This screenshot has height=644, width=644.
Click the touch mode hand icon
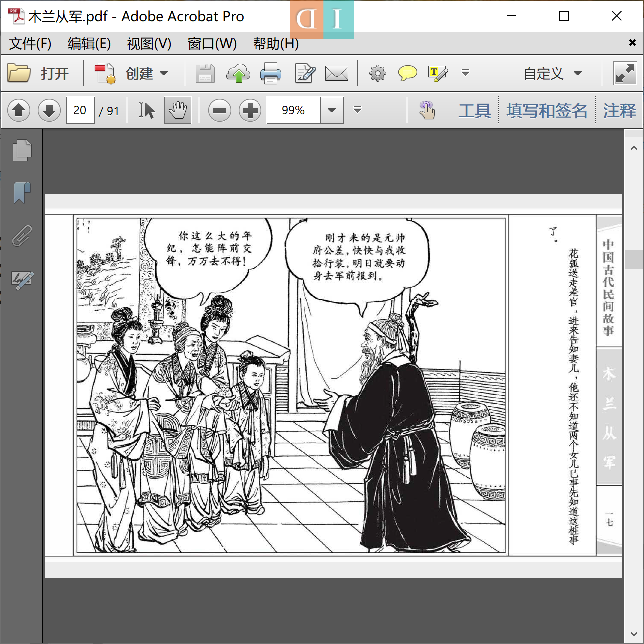click(x=427, y=110)
